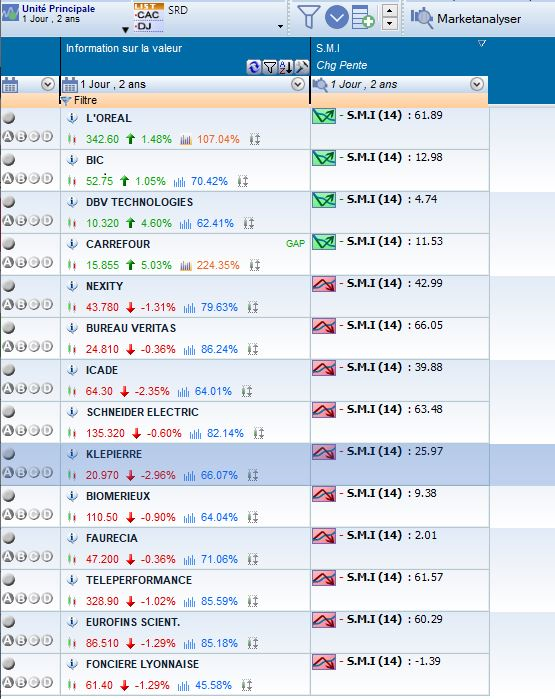Click the FONCIERE LYONNAISE price 61.40
555x699 pixels.
point(99,685)
